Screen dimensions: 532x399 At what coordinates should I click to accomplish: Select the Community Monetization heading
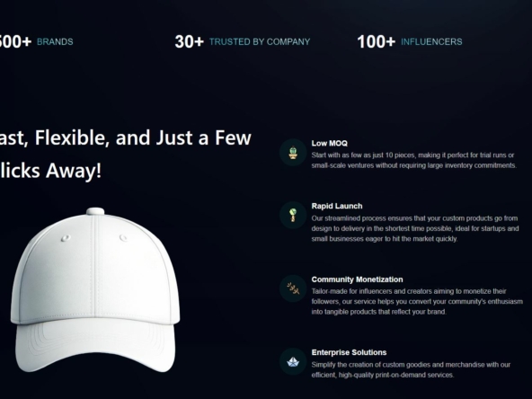[358, 279]
